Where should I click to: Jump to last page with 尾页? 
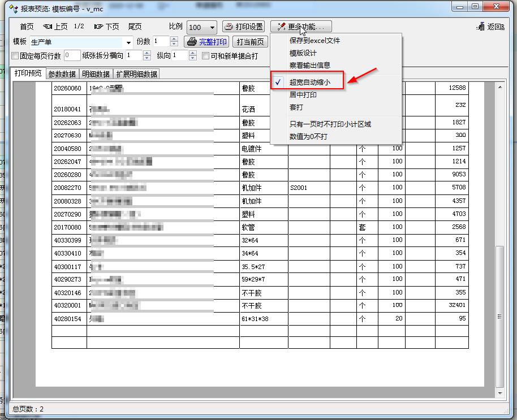pyautogui.click(x=135, y=27)
